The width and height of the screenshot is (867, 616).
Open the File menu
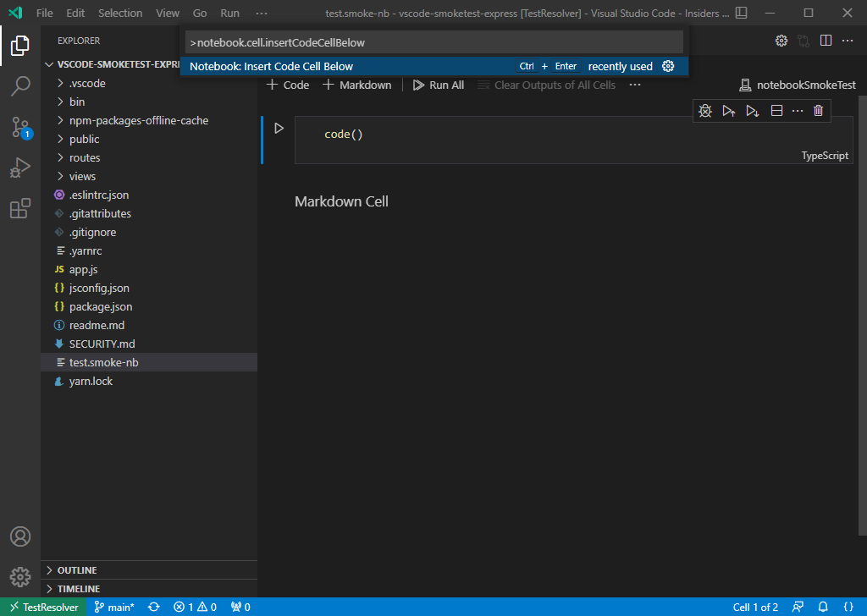[45, 13]
